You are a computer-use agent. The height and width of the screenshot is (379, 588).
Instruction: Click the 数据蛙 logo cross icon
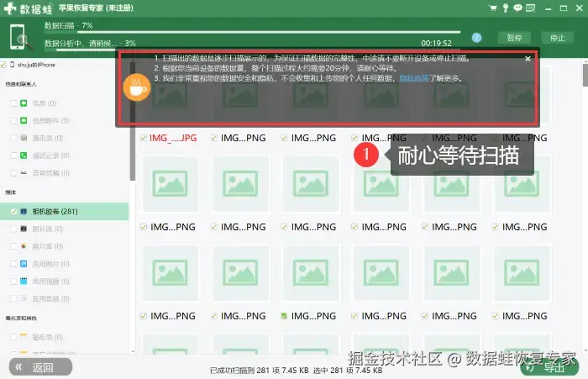tap(10, 8)
